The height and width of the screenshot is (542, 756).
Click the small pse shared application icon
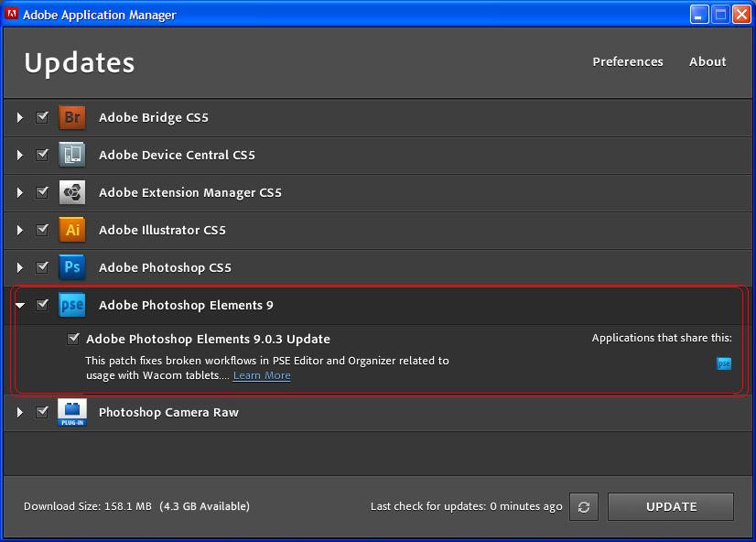pos(724,363)
